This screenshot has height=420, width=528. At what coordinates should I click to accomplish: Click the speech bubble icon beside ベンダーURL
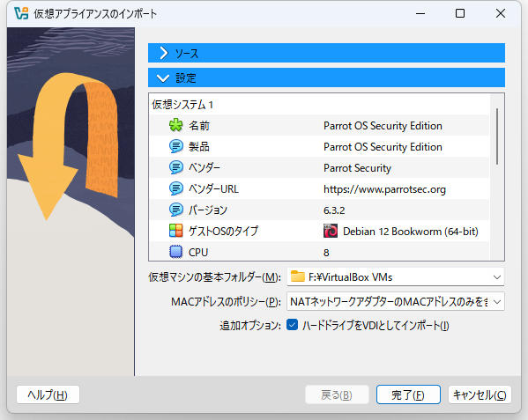tap(175, 188)
